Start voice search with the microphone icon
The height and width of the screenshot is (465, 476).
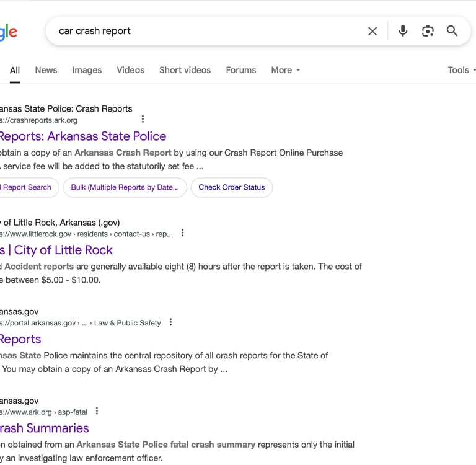coord(403,31)
